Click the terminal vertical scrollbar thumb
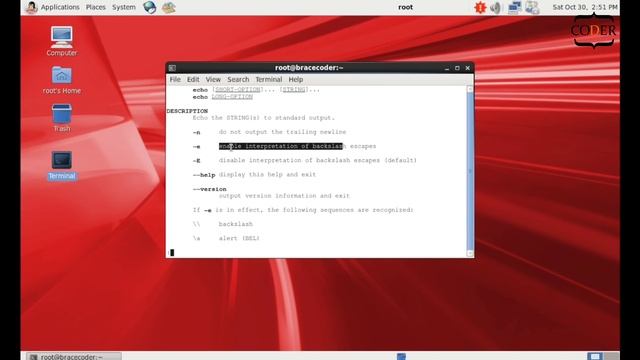 [470, 171]
